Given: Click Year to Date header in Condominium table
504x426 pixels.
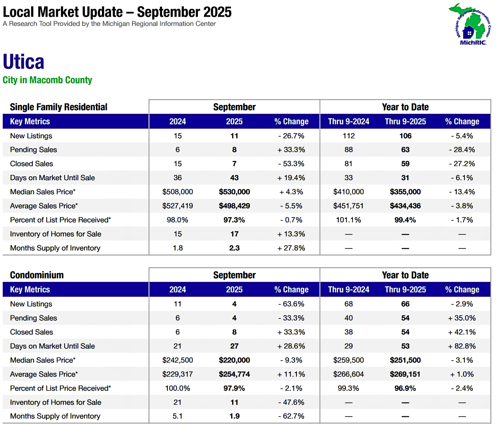Looking at the screenshot, I should point(405,275).
